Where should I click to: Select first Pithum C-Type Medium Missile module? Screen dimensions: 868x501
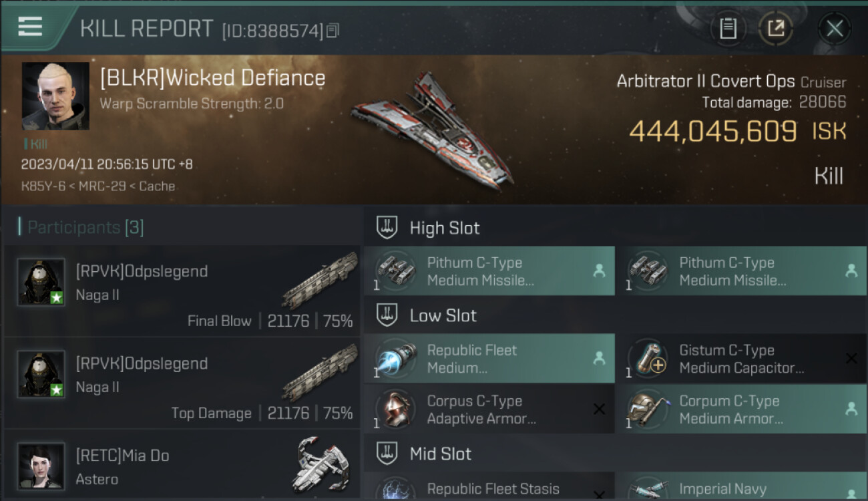point(489,271)
